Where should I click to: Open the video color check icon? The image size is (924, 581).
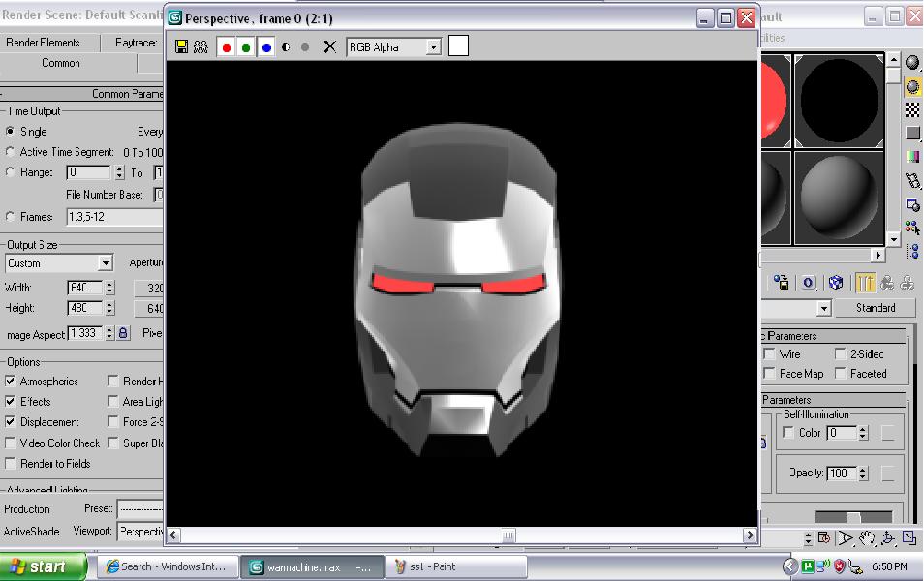pyautogui.click(x=912, y=157)
